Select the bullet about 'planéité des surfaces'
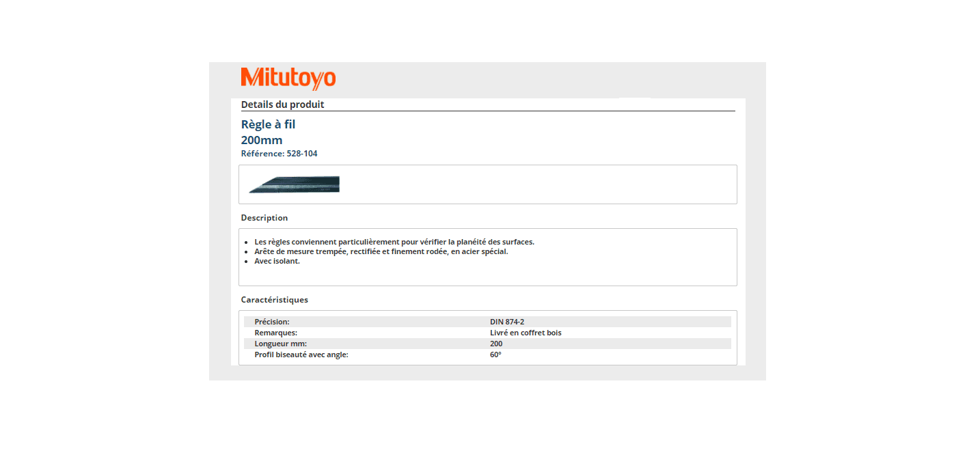 (x=394, y=242)
